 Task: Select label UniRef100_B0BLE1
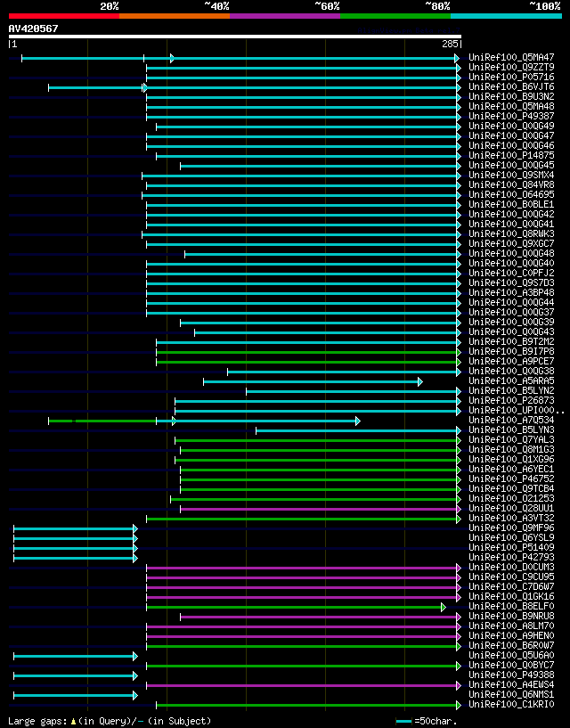(511, 204)
